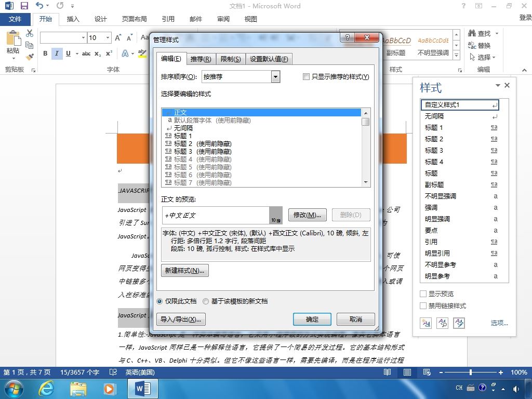Open the font name dropdown
The width and height of the screenshot is (532, 399).
coord(84,37)
